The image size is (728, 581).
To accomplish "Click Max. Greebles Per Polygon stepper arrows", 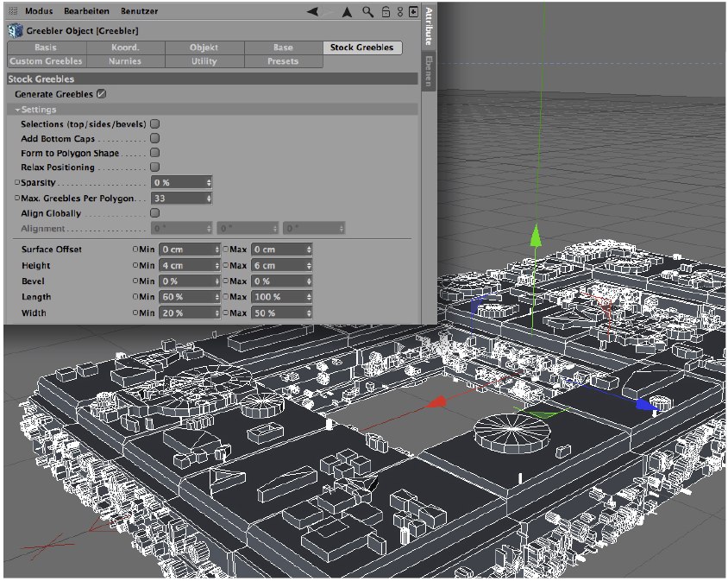I will pos(209,199).
